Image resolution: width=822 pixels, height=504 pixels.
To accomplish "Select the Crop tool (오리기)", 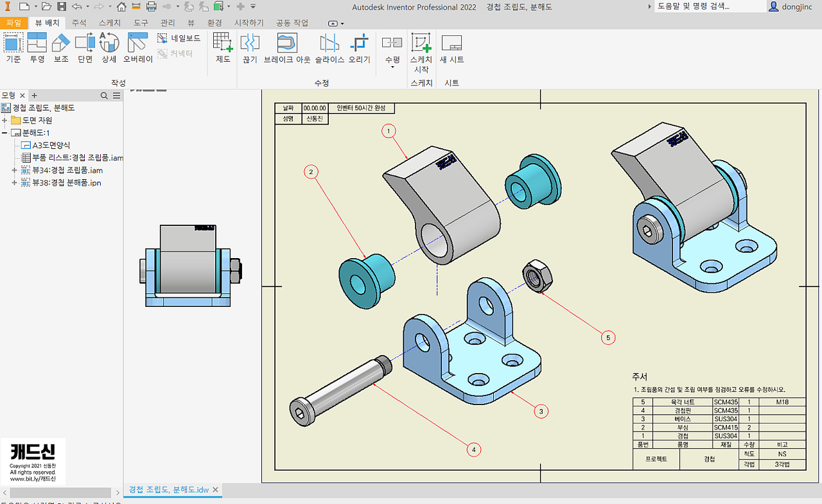I will pos(360,49).
